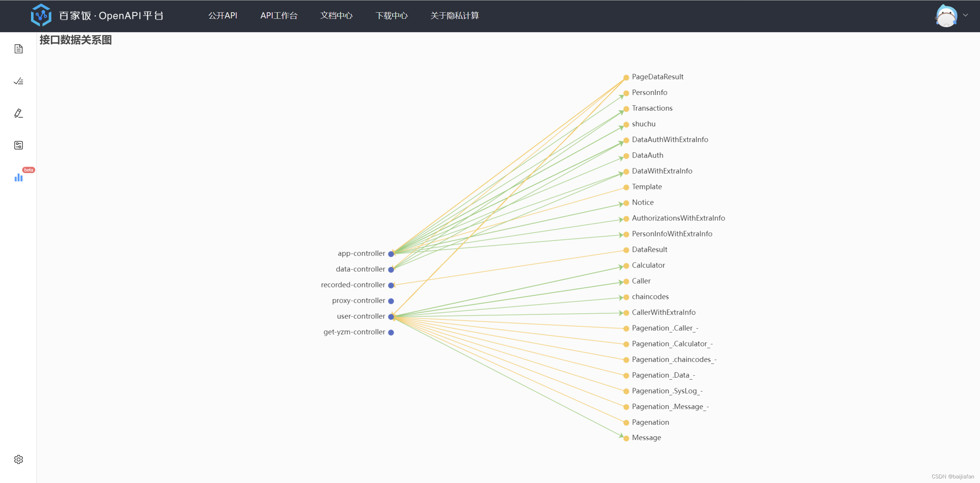The height and width of the screenshot is (483, 980).
Task: Open the settings gear icon
Action: click(18, 459)
